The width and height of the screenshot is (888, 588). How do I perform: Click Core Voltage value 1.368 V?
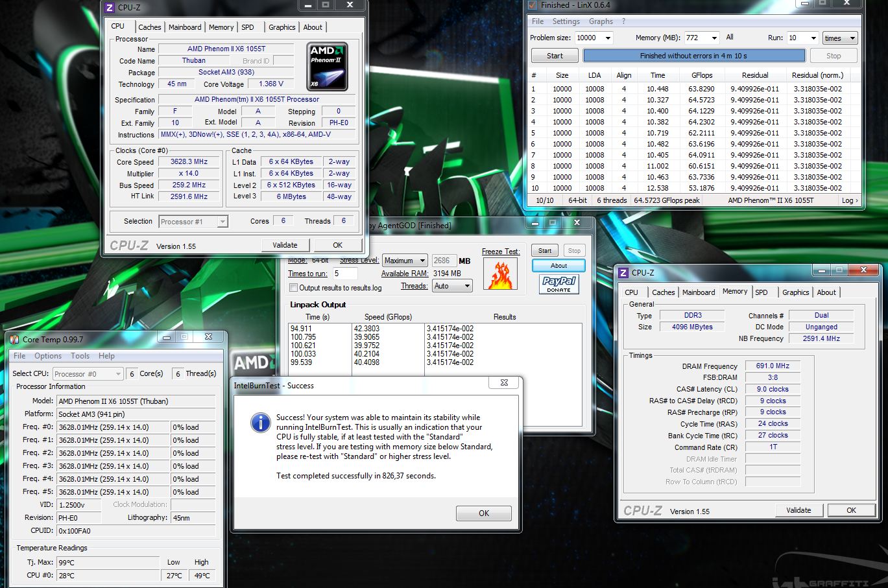tap(271, 84)
